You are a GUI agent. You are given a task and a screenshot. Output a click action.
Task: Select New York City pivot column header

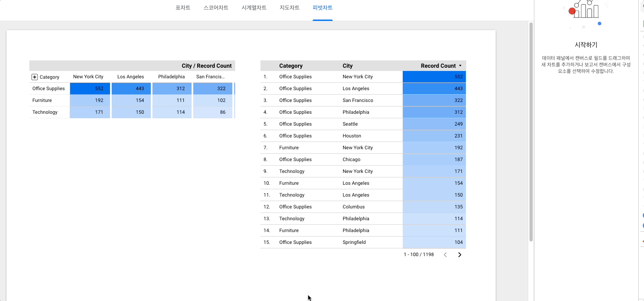[88, 77]
